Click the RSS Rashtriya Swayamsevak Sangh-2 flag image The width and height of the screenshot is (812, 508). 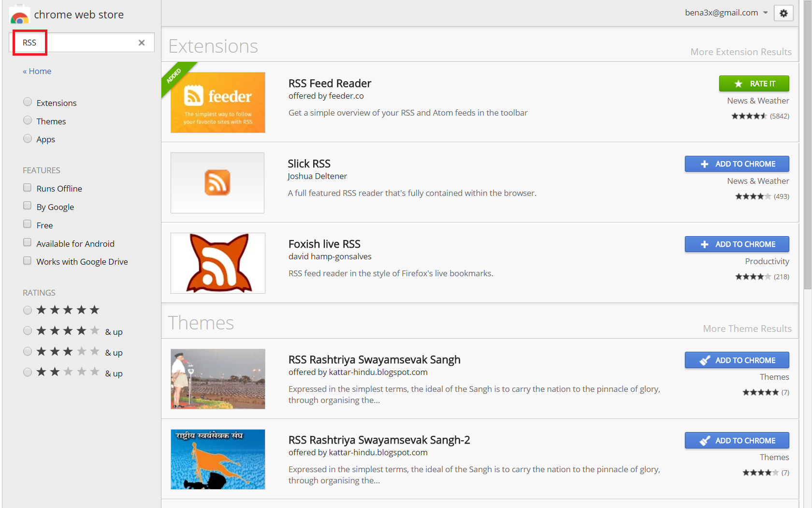tap(217, 459)
